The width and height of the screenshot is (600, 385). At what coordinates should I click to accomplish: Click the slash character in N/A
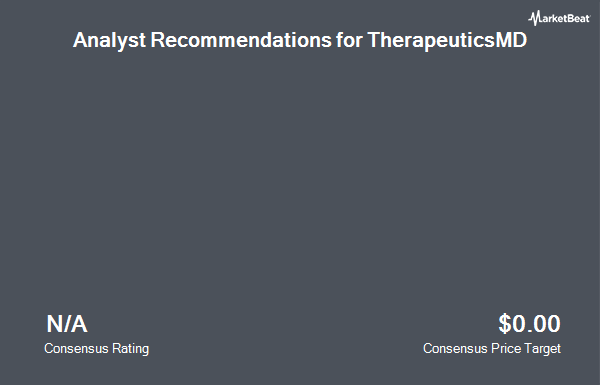click(x=66, y=324)
